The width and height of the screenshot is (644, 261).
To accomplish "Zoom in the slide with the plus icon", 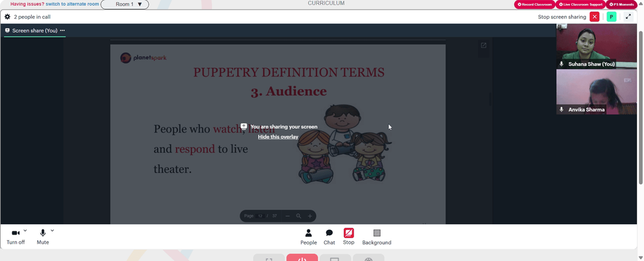I will coord(310,216).
